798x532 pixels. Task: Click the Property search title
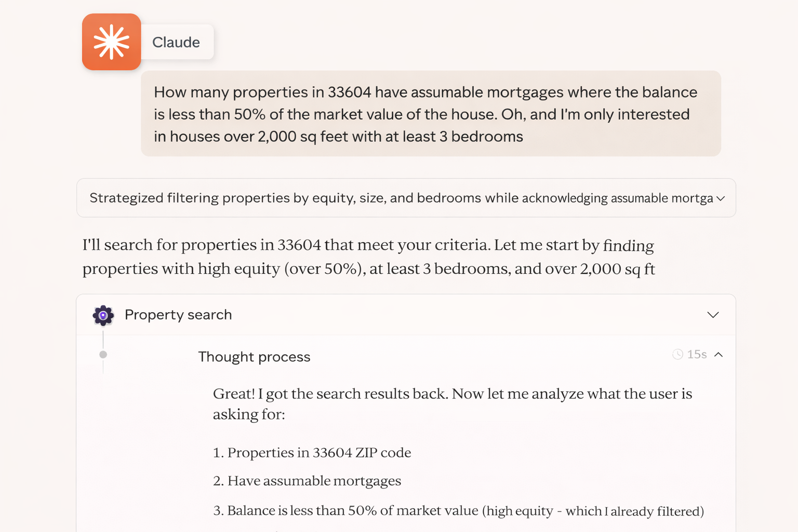(178, 315)
